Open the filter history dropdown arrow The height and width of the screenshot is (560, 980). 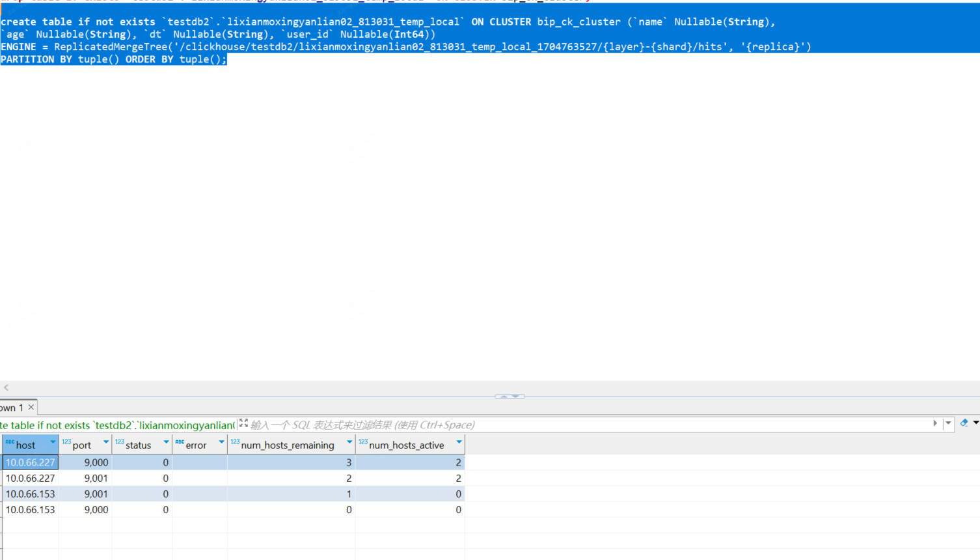(948, 423)
